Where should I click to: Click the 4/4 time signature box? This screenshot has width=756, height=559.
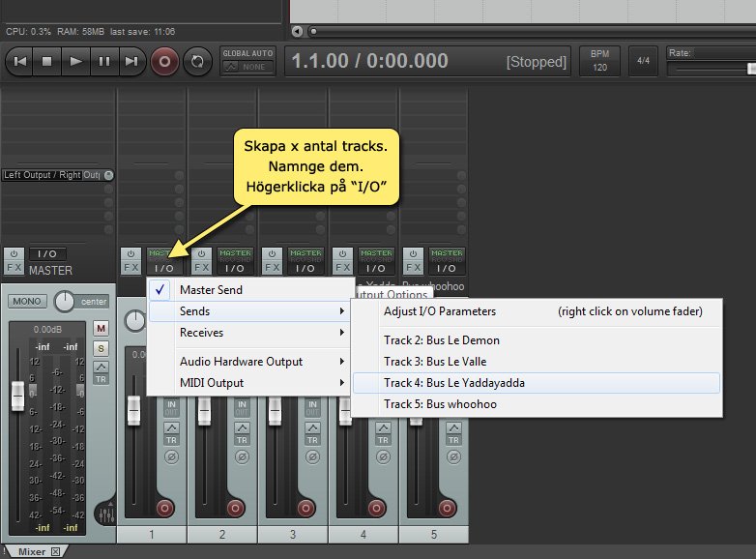(x=643, y=61)
